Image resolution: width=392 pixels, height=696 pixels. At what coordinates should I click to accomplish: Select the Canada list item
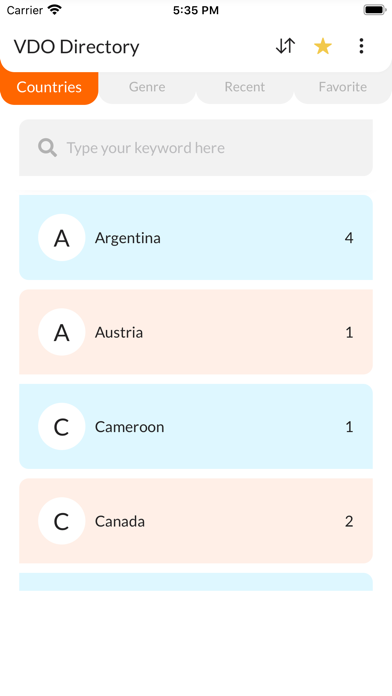coord(196,521)
